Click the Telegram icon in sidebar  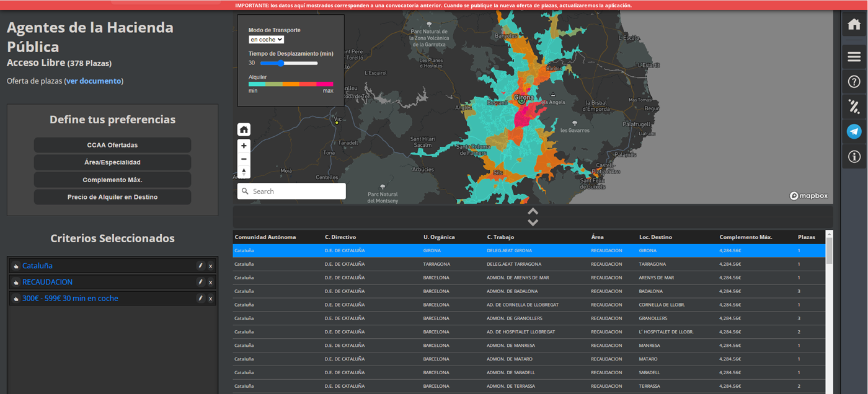854,131
